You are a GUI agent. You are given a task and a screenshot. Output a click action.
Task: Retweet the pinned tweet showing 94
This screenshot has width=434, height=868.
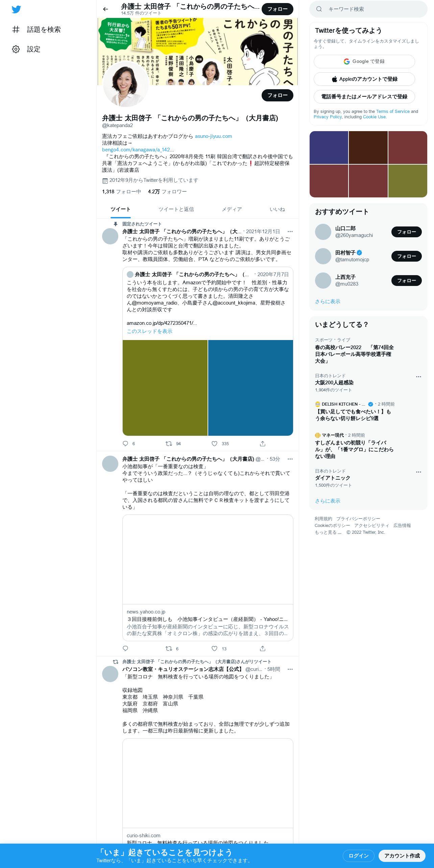[169, 443]
